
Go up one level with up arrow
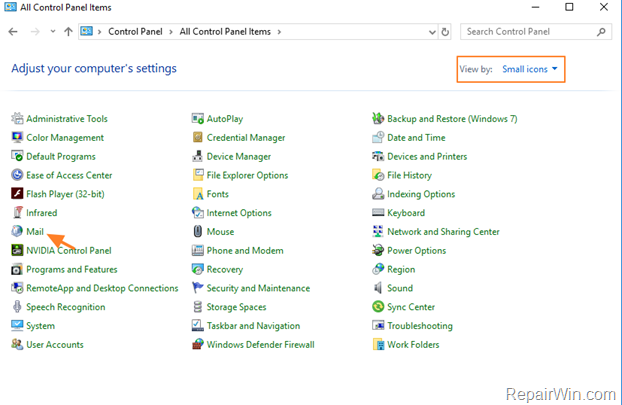click(68, 32)
